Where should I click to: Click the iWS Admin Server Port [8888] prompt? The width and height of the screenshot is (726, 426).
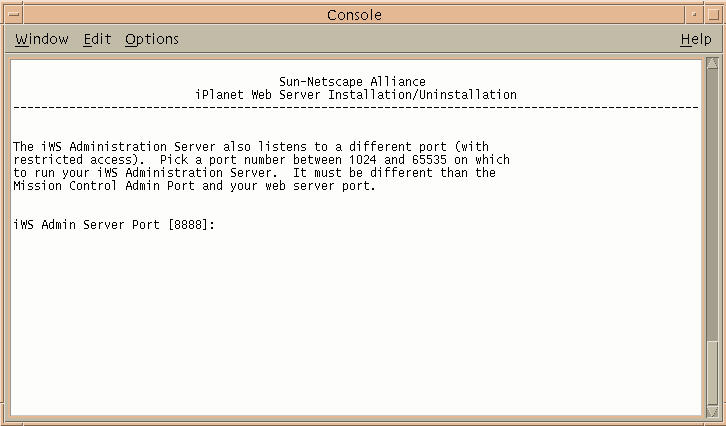pyautogui.click(x=114, y=225)
